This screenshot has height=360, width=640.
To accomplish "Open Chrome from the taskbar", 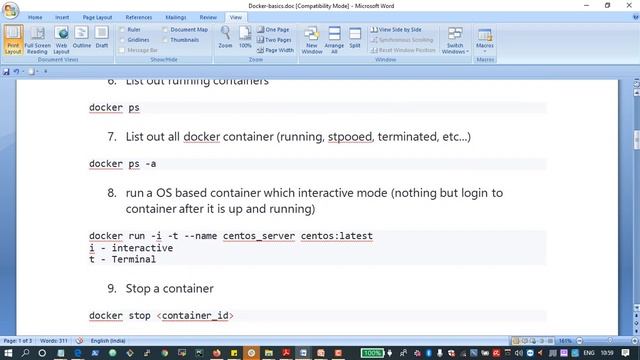I will pos(164,353).
